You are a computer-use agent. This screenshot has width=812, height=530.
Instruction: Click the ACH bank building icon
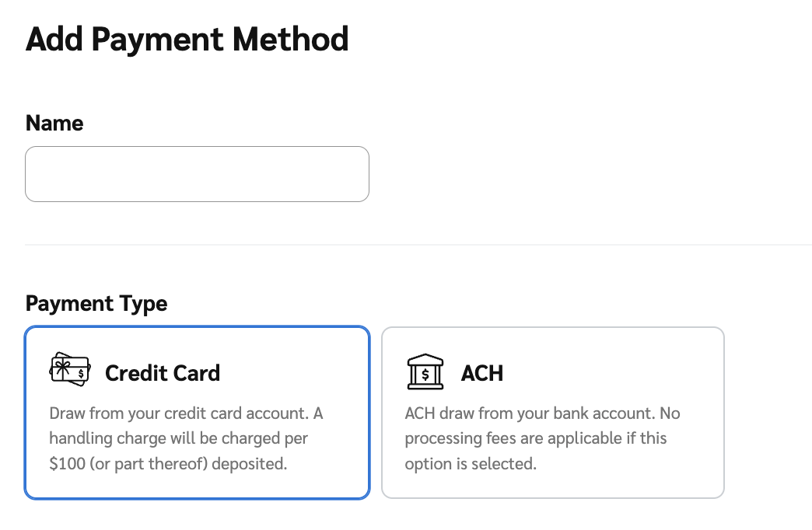click(x=425, y=372)
